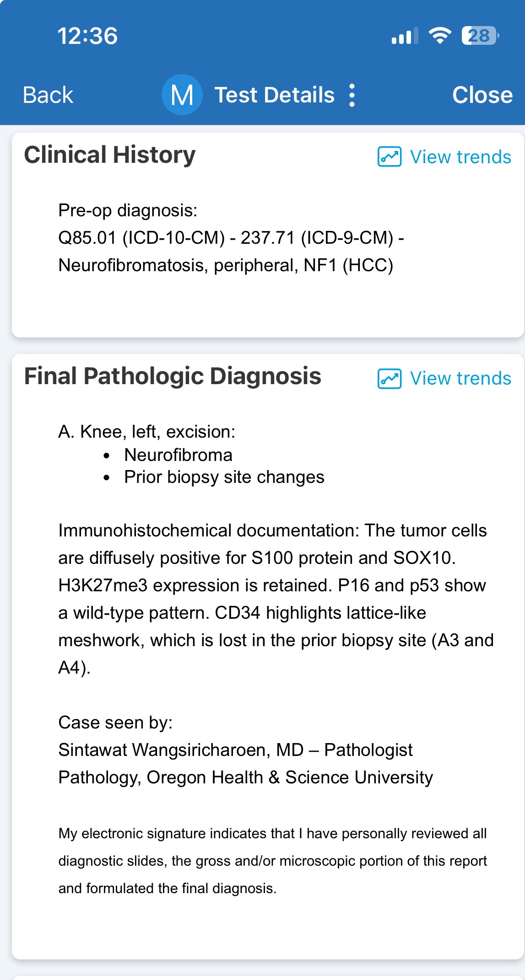
Task: Tap the Test Details title
Action: tap(275, 95)
